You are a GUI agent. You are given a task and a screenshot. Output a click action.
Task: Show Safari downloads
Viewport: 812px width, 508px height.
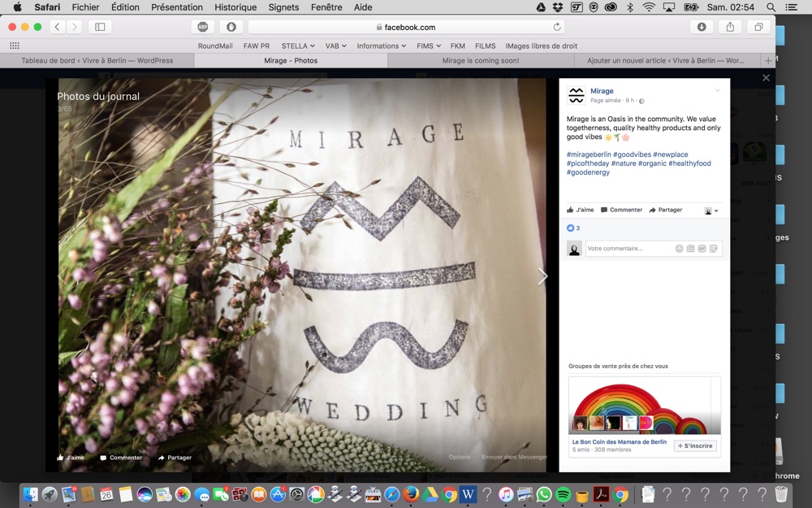click(702, 27)
